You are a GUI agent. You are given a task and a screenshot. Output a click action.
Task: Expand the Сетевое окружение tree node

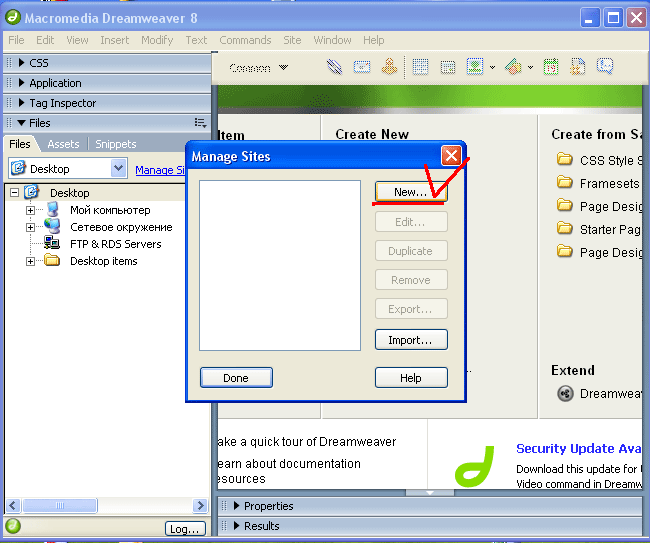(30, 227)
